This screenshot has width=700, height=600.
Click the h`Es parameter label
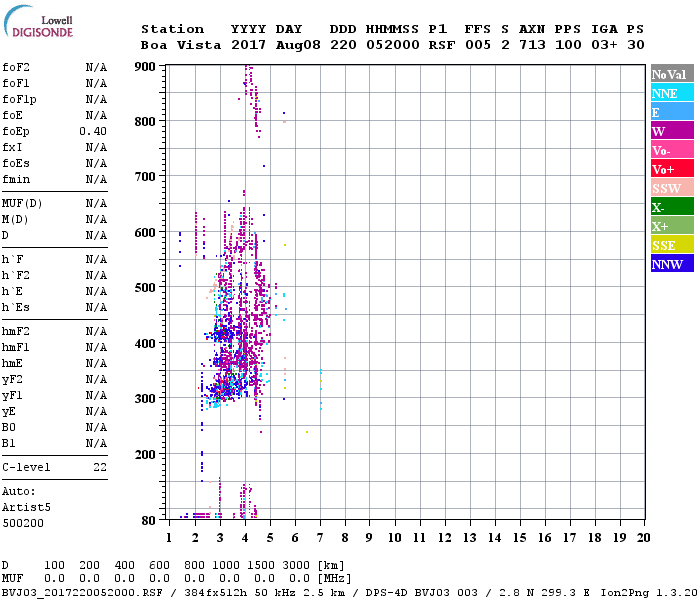16,308
